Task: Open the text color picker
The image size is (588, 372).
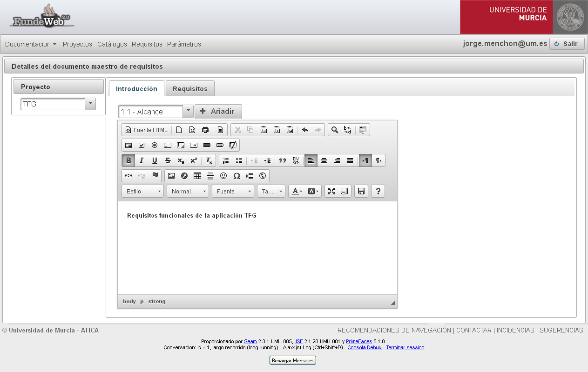Action: coord(297,191)
